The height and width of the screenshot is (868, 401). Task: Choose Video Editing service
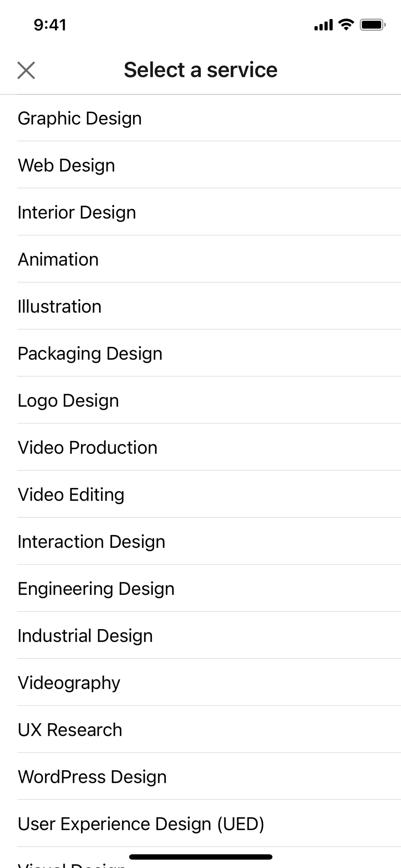pyautogui.click(x=71, y=495)
